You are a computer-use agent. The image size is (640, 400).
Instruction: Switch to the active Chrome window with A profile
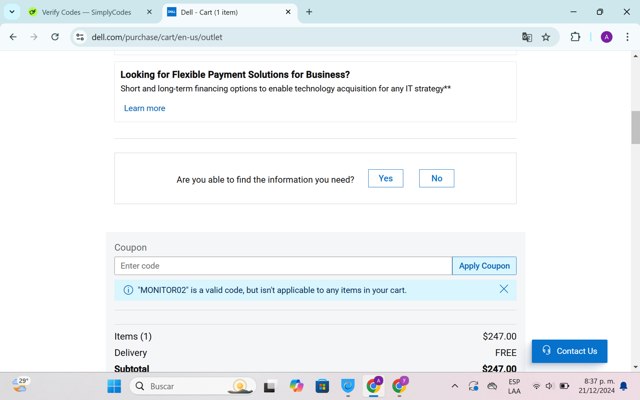[373, 386]
